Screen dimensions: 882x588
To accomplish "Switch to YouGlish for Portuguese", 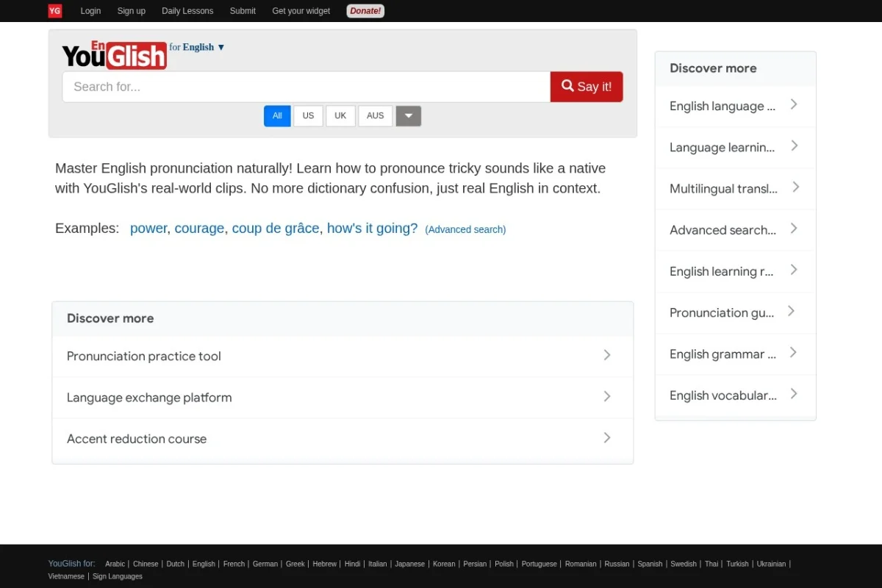I will [539, 564].
